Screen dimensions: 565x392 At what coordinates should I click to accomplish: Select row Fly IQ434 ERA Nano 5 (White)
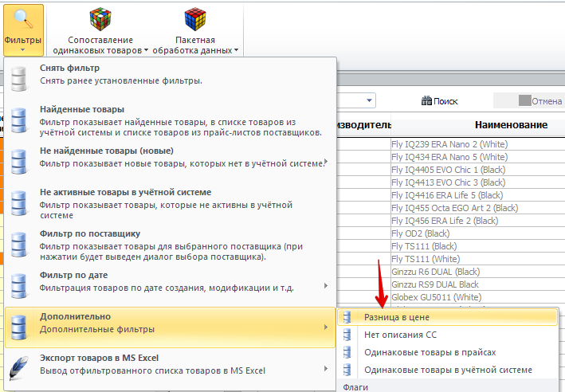tap(449, 157)
